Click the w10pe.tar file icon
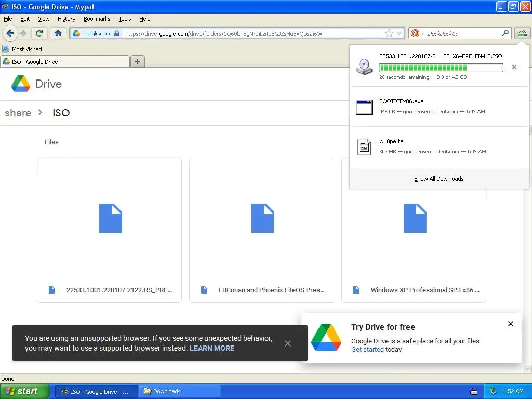 [364, 147]
